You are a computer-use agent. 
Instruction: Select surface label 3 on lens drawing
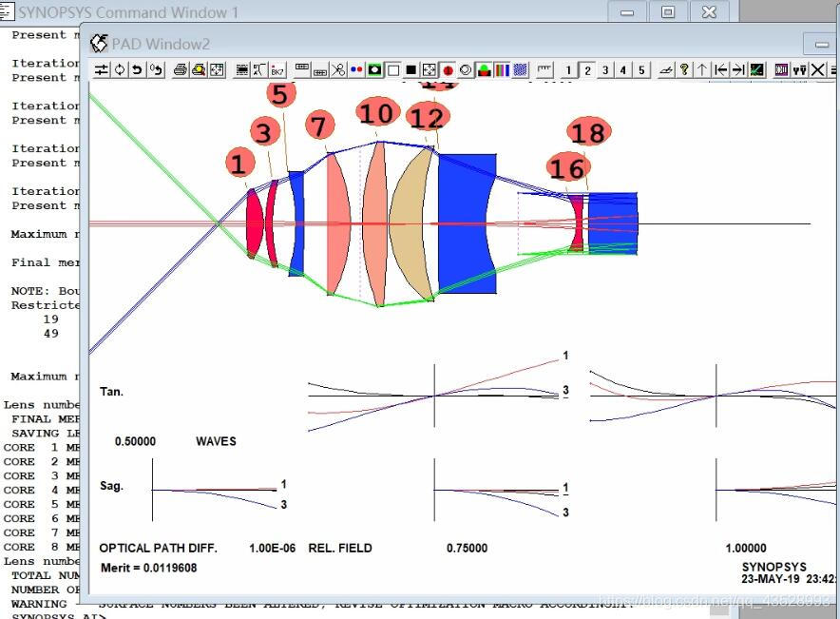coord(265,132)
